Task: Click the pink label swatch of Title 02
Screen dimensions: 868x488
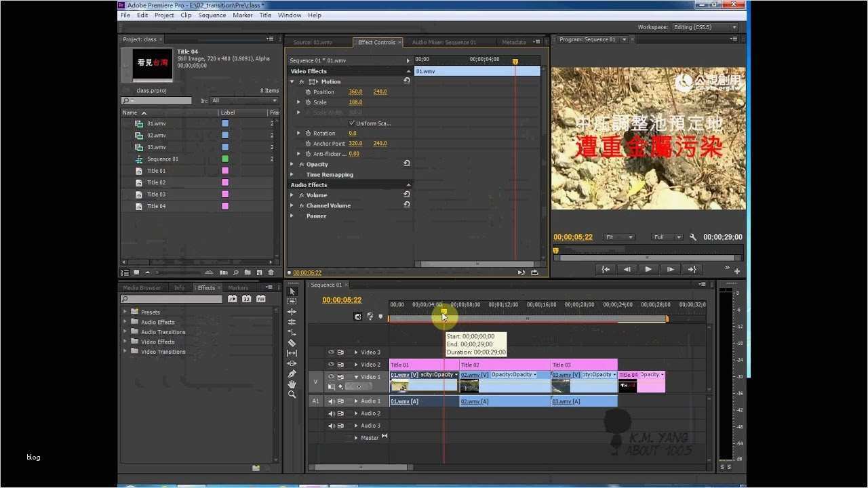Action: 225,182
